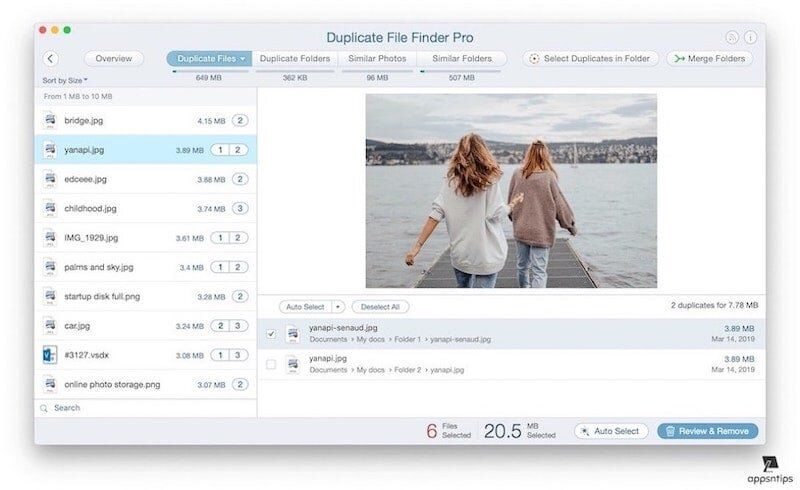Click the bridge.jpg file icon

coord(50,120)
